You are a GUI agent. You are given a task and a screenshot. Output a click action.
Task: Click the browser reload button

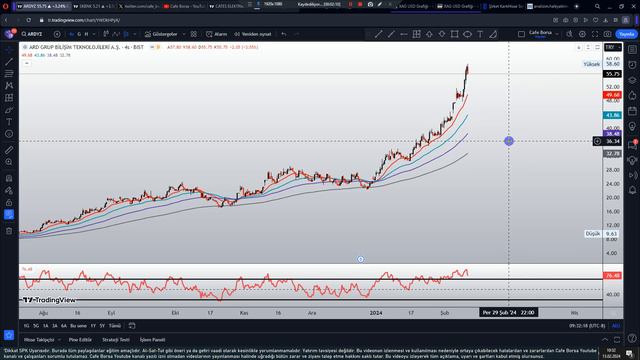29,20
